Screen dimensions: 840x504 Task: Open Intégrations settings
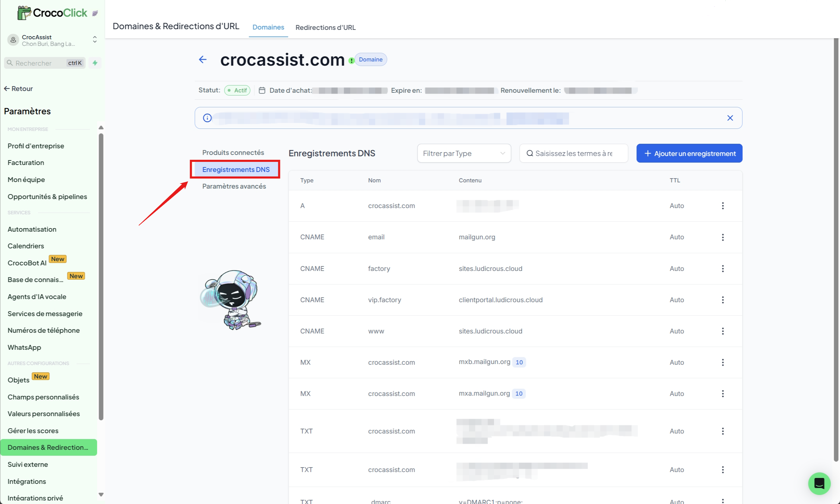[x=27, y=481]
